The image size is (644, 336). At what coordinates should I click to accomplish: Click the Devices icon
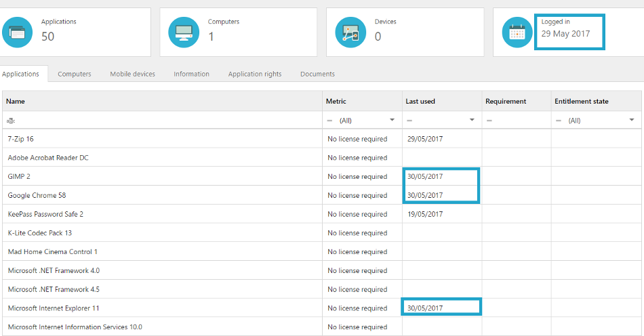coord(350,32)
